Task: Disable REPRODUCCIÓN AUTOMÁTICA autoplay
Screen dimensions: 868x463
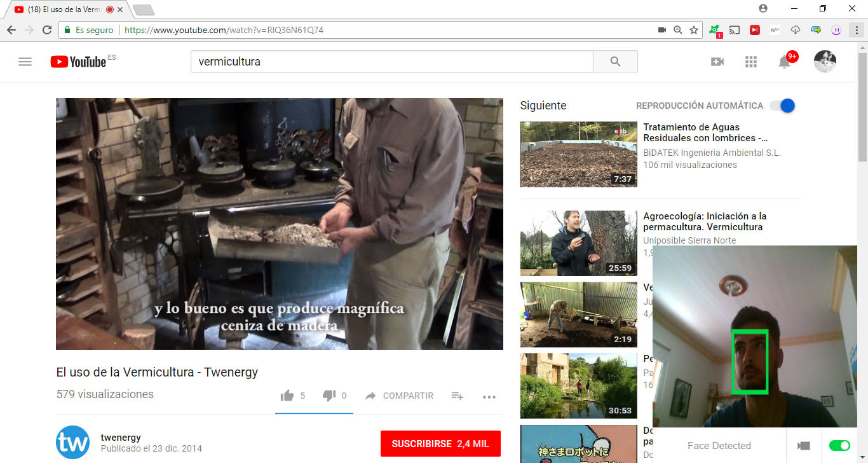Action: point(783,106)
